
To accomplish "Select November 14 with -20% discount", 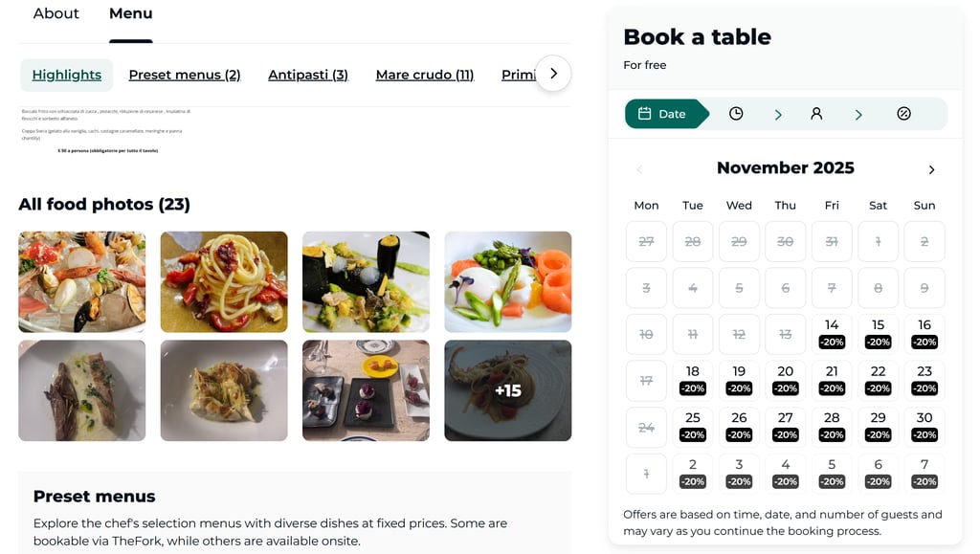I will 831,333.
